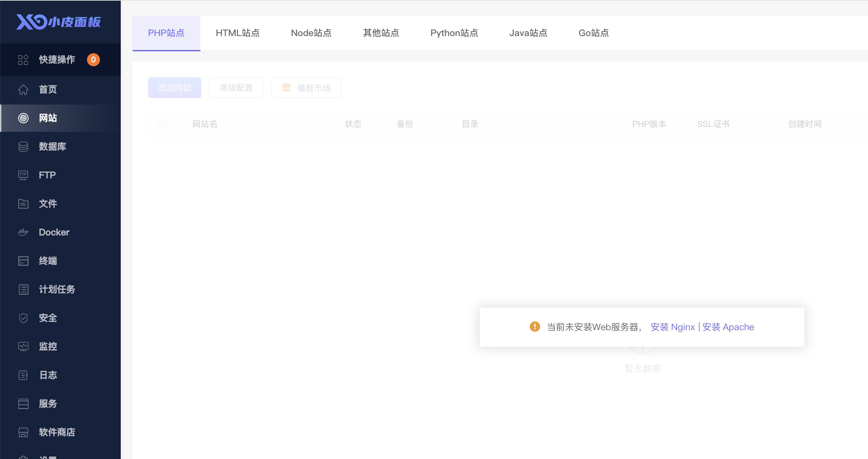The height and width of the screenshot is (459, 868).
Task: Click the terminal console icon
Action: pyautogui.click(x=23, y=261)
